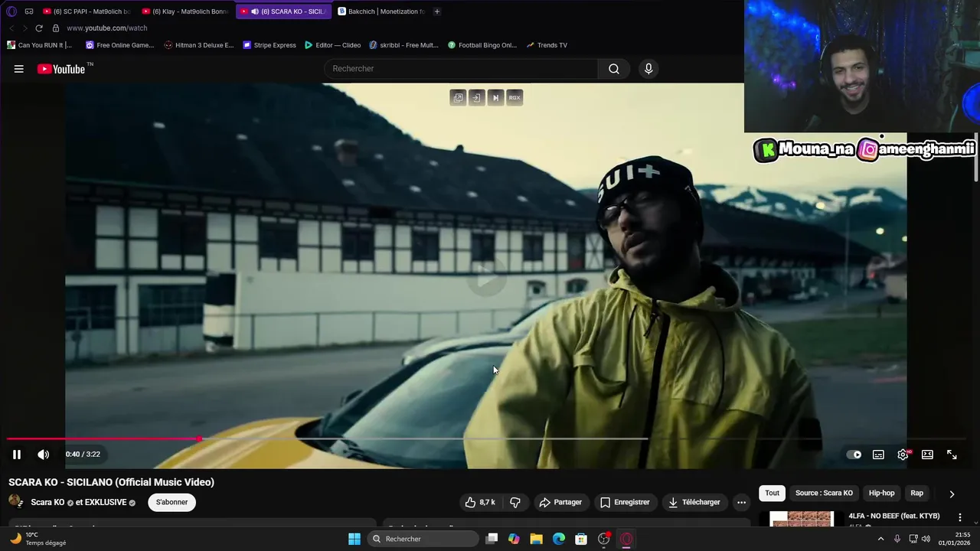This screenshot has height=551, width=980.
Task: Toggle subtitles with the captions icon
Action: [878, 455]
